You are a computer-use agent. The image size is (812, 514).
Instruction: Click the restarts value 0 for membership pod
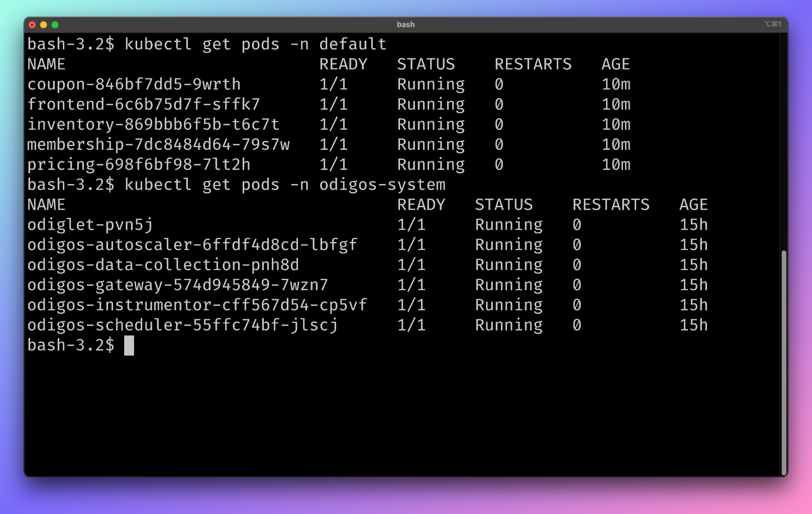[499, 145]
